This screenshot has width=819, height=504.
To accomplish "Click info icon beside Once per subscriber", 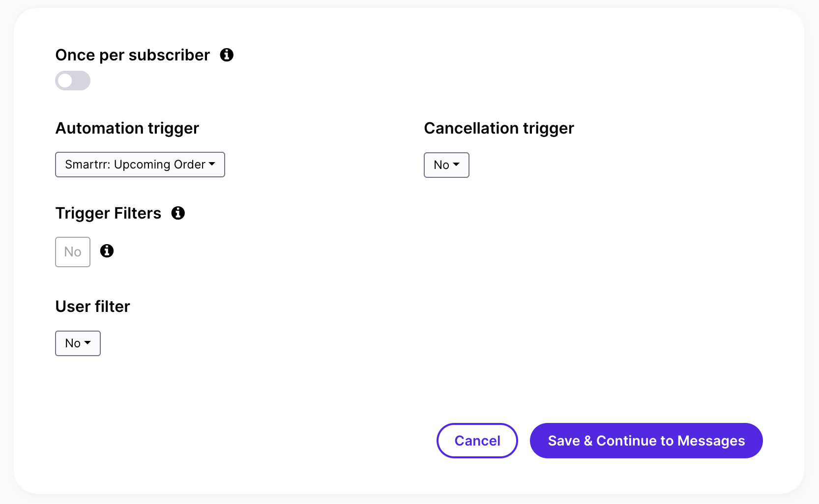I will coord(227,55).
